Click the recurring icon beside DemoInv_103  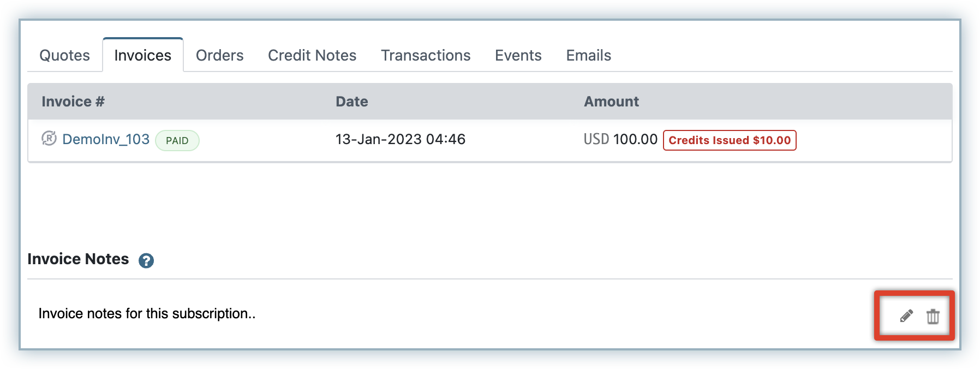coord(49,139)
